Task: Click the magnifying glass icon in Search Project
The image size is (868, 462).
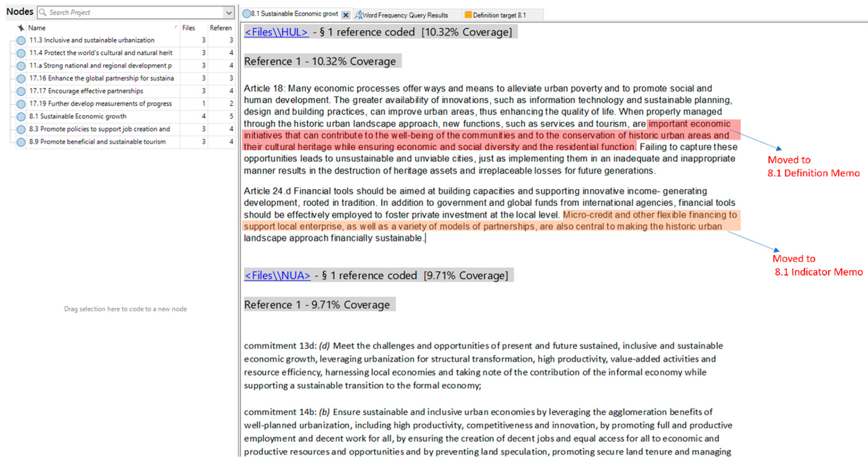Action: pyautogui.click(x=43, y=12)
